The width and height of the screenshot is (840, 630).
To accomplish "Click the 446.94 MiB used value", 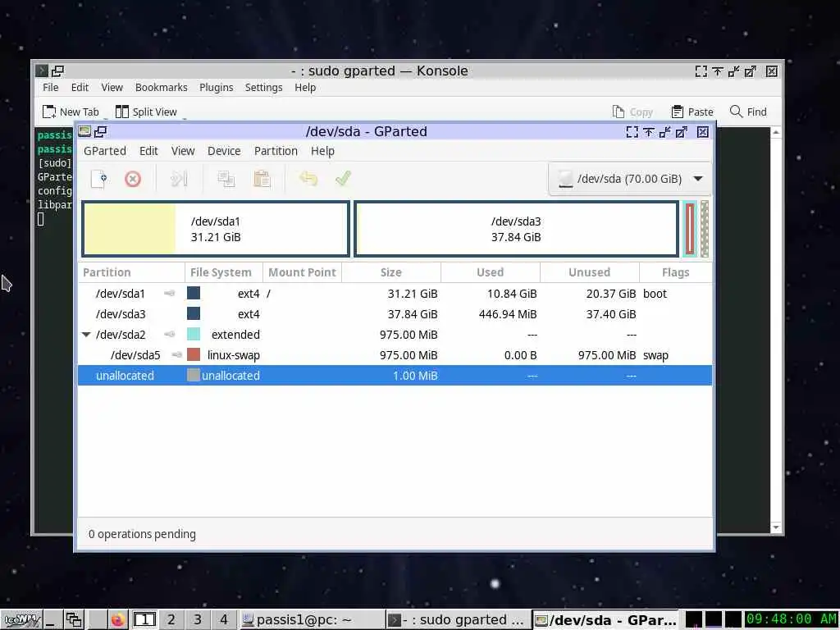I will pos(508,314).
